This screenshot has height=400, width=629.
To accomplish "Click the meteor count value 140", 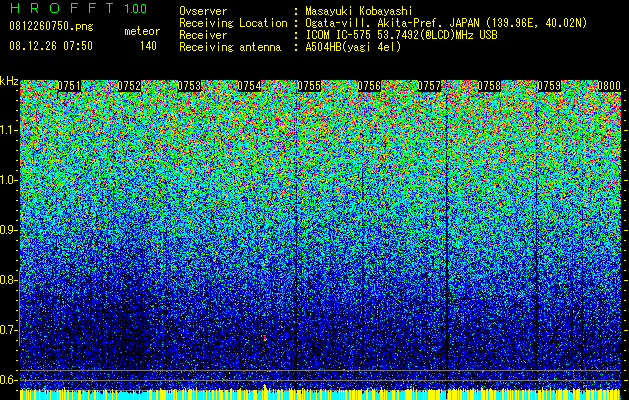I will (148, 46).
